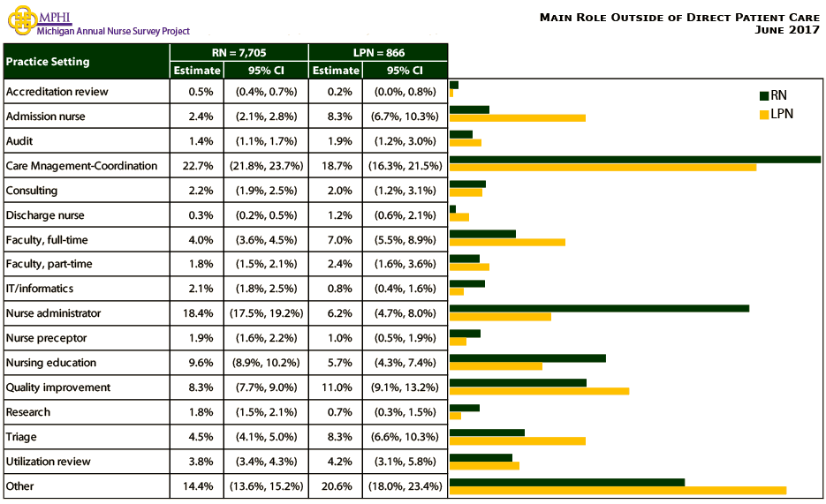Select the Accreditation review row label

(x=57, y=92)
